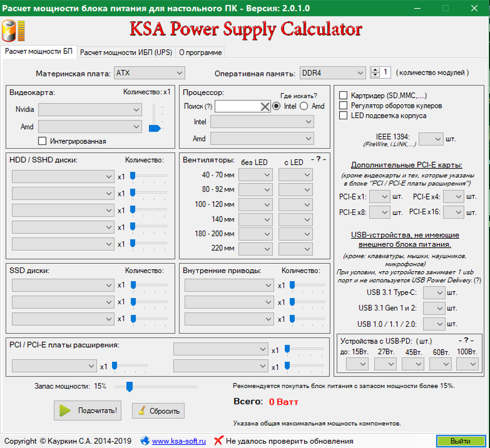Clear the processor search with the X icon
Image resolution: width=490 pixels, height=448 pixels.
265,106
